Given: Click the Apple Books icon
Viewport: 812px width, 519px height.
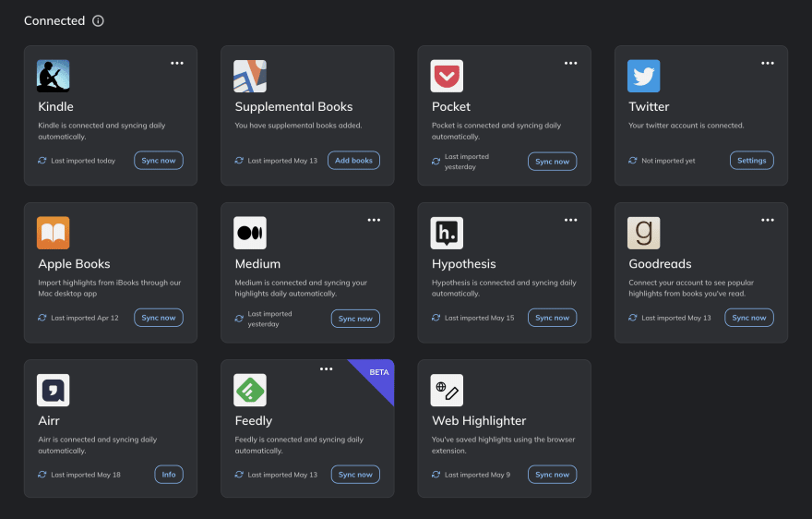Looking at the screenshot, I should (54, 233).
